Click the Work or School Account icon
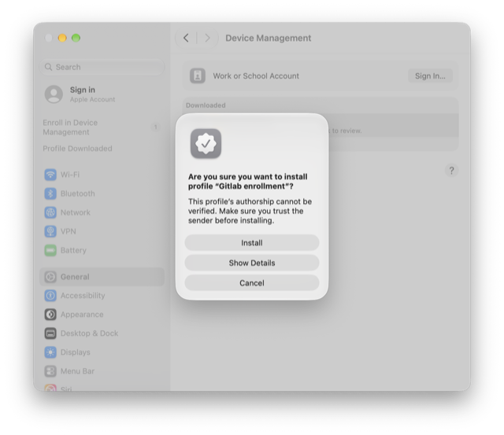 coord(198,76)
